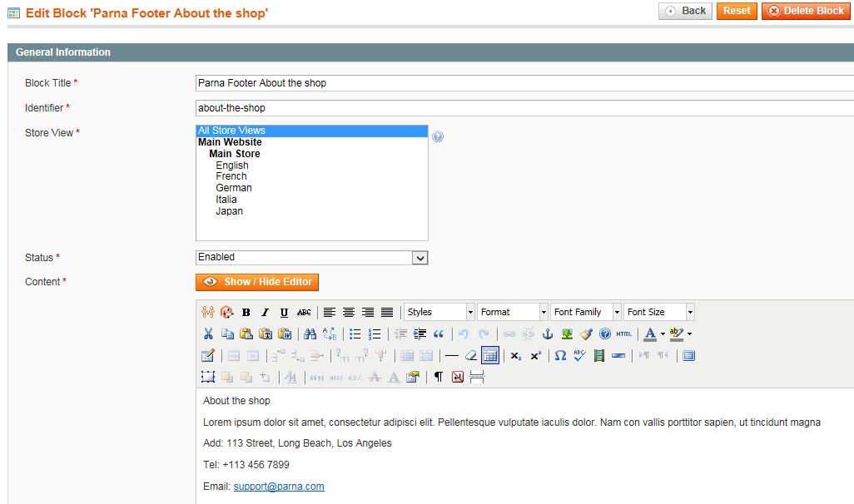Toggle strikethrough formatting
The height and width of the screenshot is (504, 854).
pos(304,312)
